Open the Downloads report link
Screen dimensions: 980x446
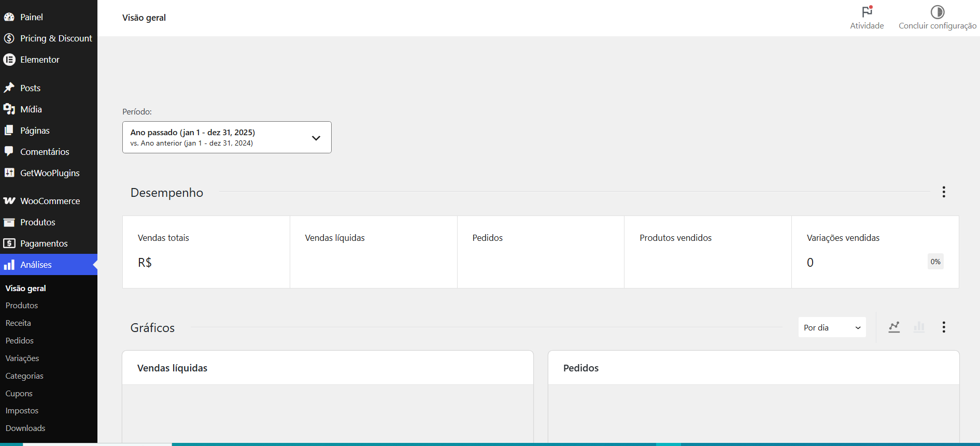25,428
